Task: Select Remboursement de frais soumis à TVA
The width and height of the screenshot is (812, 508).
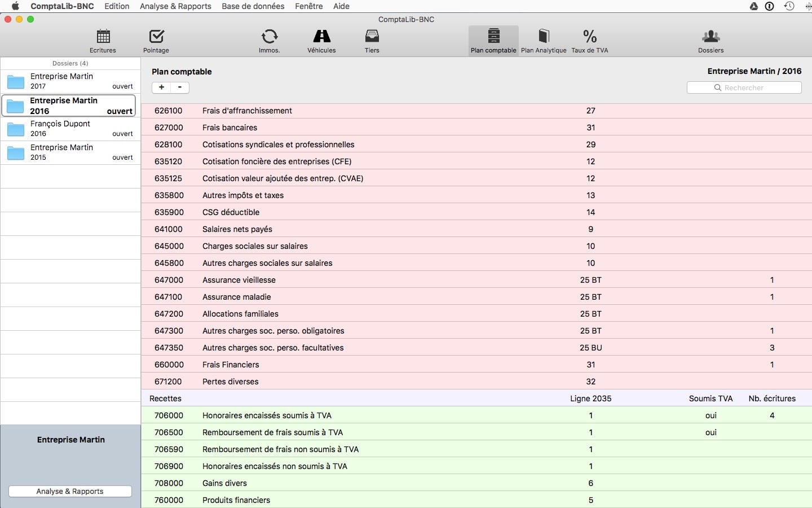Action: point(476,432)
